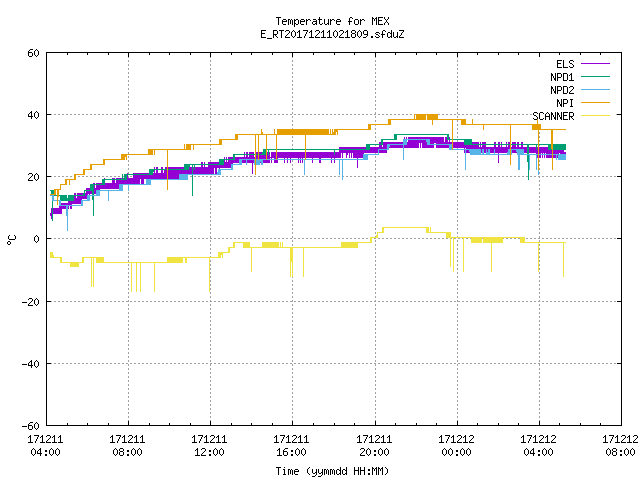Click the 'Time (yymmdd HH:MM)' axis title
Viewport: 640px width, 480px height.
pos(332,471)
